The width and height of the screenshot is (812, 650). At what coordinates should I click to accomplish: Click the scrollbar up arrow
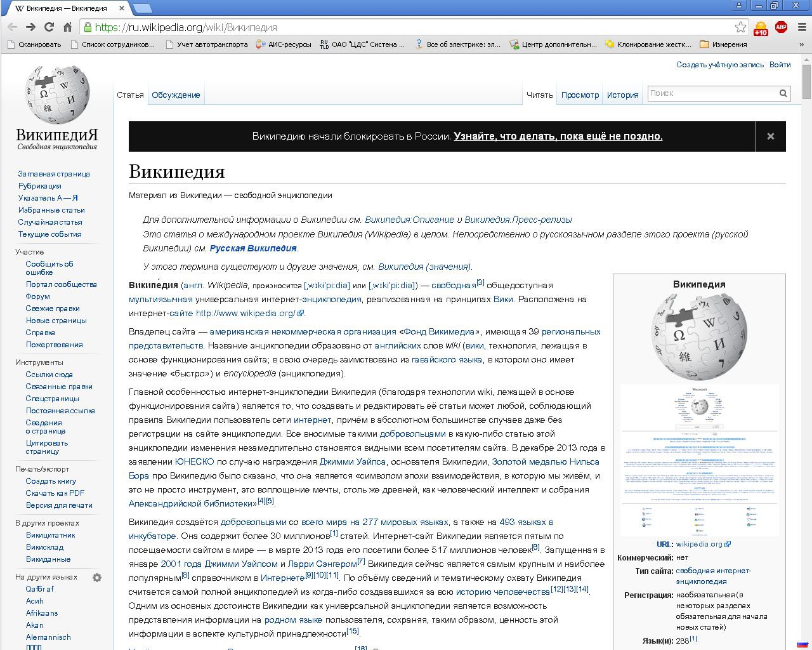pos(806,59)
